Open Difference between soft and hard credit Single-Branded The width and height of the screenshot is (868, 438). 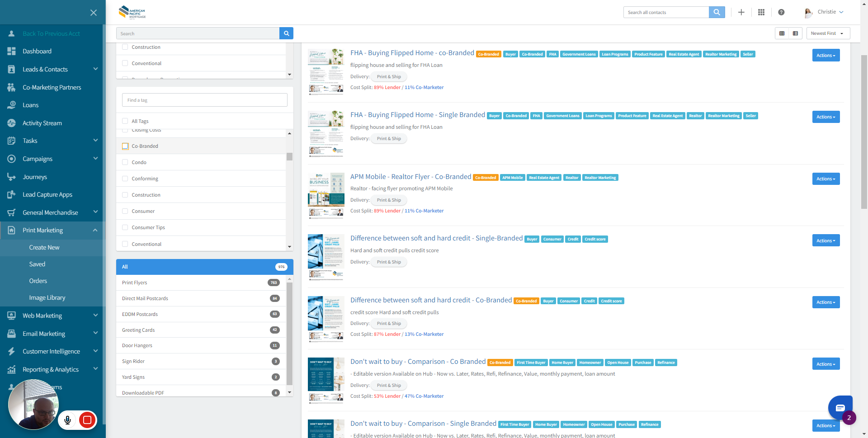pyautogui.click(x=436, y=238)
